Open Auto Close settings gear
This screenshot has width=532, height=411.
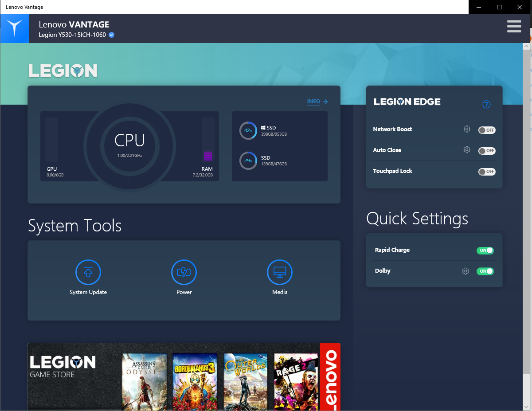pyautogui.click(x=466, y=150)
